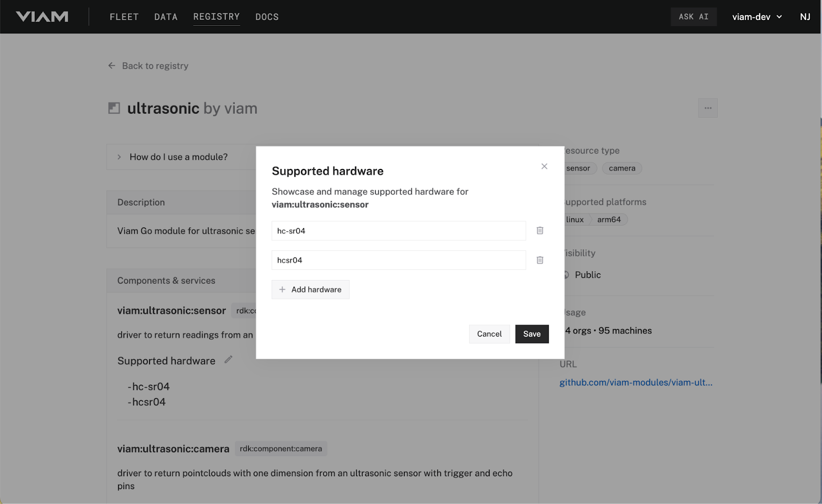The height and width of the screenshot is (504, 822).
Task: Open the module more-options ellipsis menu
Action: 708,108
